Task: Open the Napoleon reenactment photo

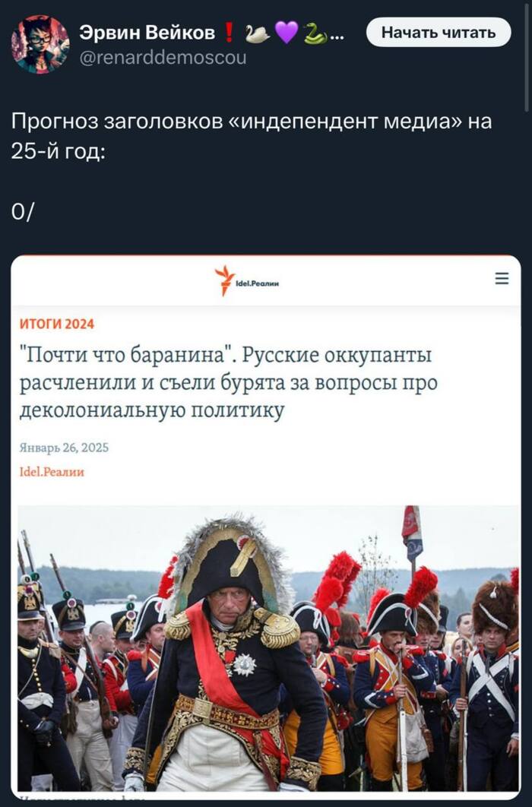Action: (268, 648)
